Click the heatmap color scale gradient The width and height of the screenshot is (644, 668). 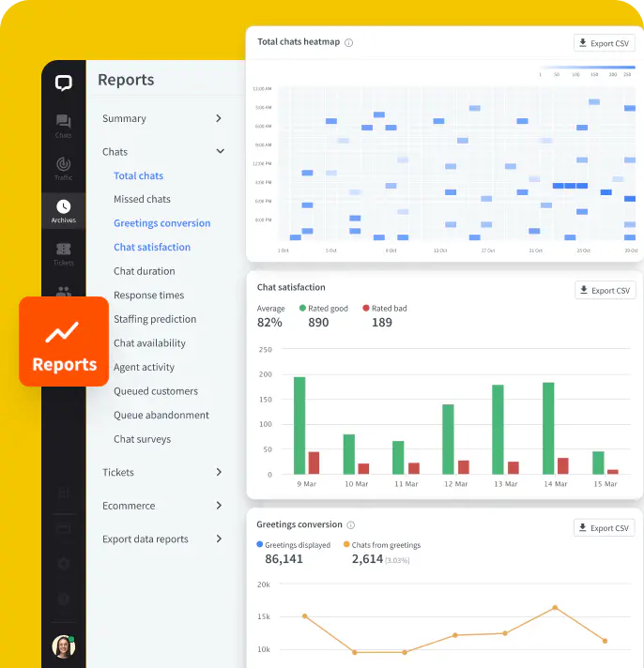coord(588,68)
